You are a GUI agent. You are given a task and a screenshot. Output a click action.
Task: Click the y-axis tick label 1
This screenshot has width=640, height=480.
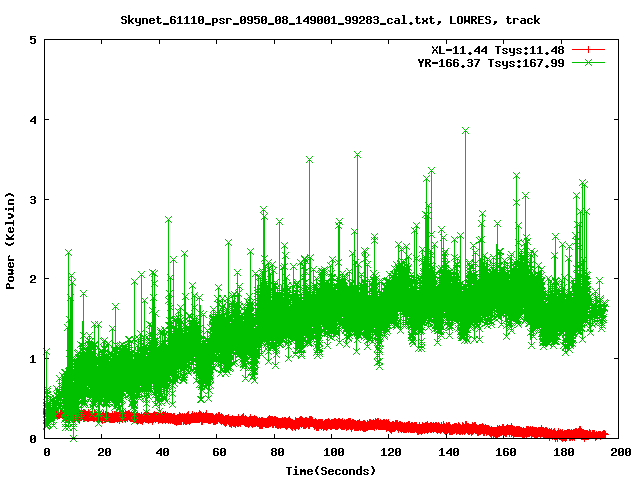(x=34, y=359)
